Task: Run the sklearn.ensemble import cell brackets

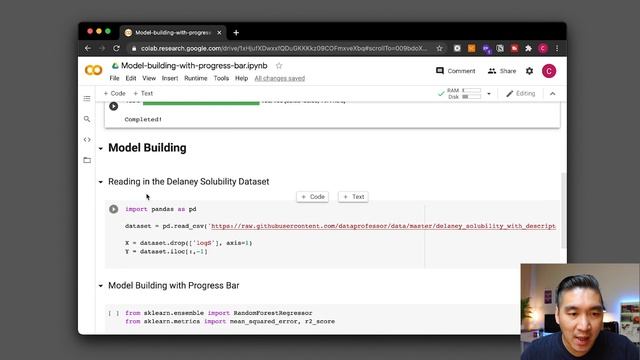Action: (113, 313)
